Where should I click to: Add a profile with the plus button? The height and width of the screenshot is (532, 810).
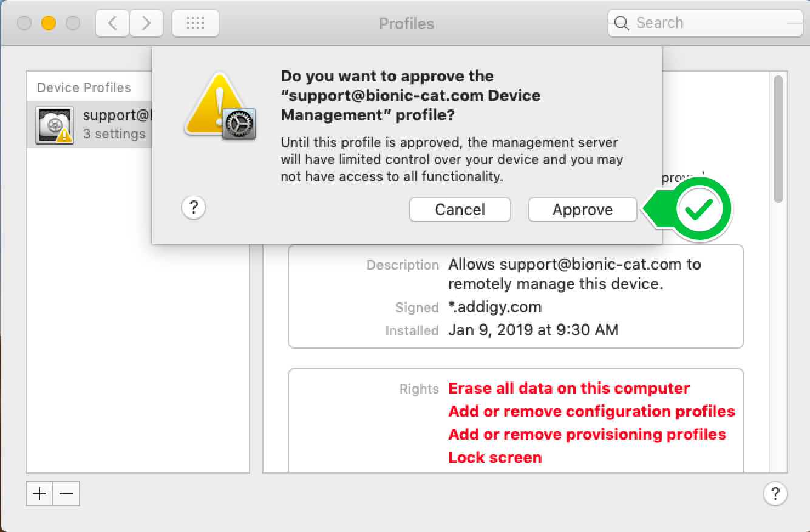(39, 494)
